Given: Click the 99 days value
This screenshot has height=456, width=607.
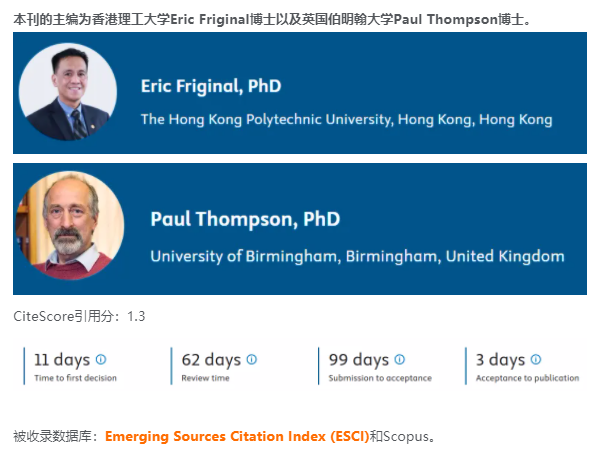Looking at the screenshot, I should click(359, 360).
